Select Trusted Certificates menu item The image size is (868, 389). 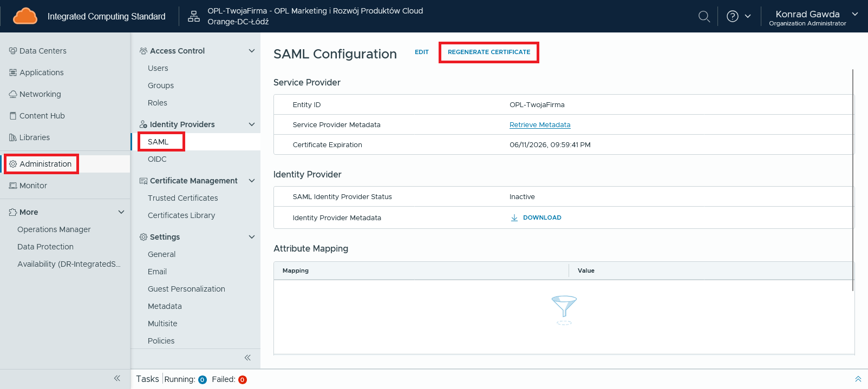point(183,198)
